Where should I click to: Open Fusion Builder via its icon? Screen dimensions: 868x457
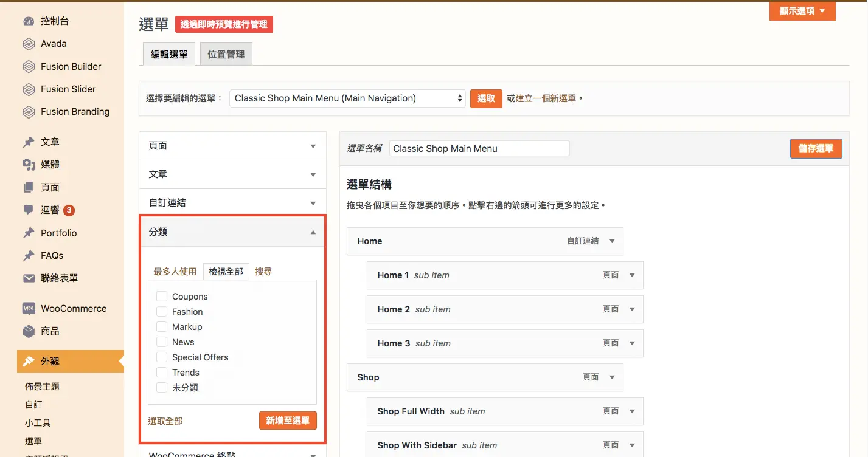[x=29, y=67]
